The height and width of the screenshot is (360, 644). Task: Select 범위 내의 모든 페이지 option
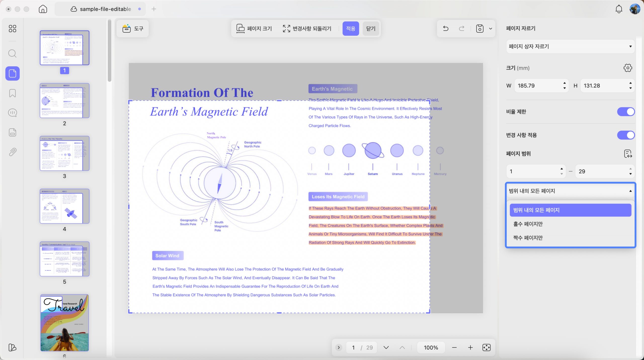pos(570,210)
